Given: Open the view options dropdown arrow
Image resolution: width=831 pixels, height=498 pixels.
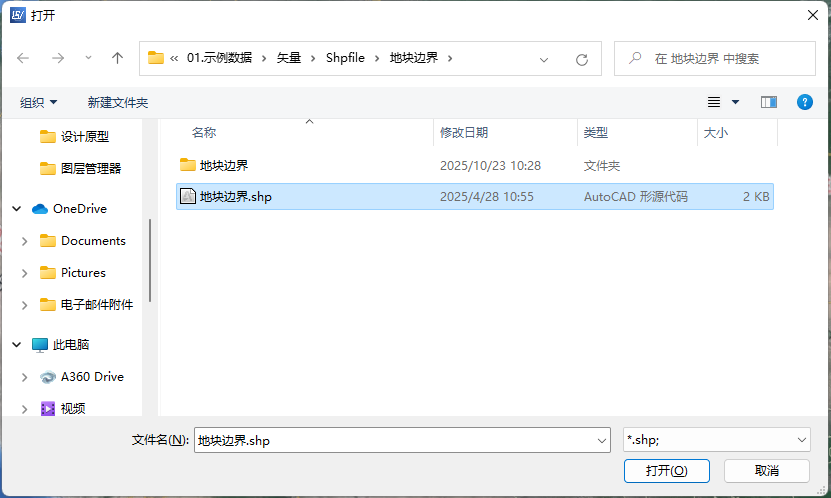Looking at the screenshot, I should click(x=736, y=102).
